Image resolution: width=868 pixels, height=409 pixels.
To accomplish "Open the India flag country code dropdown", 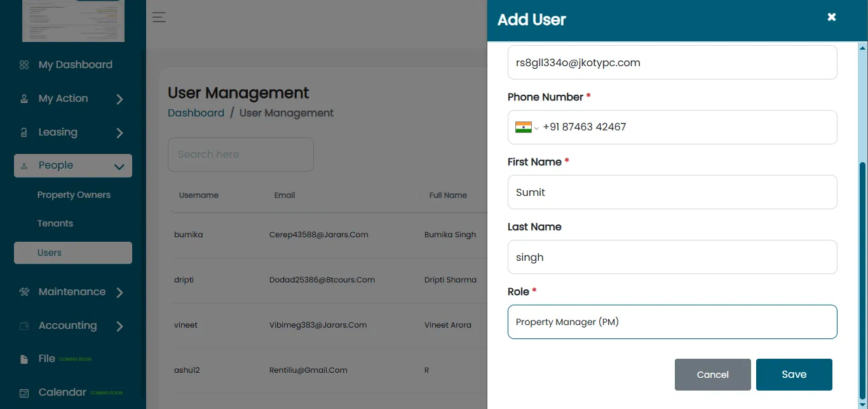I will (527, 127).
